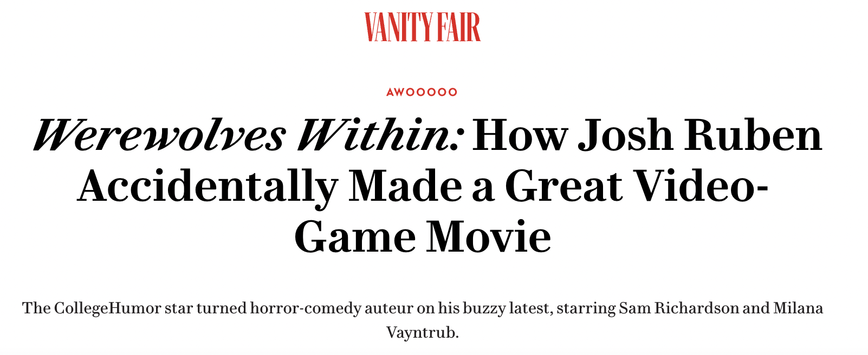Click the word Game in the headline
This screenshot has height=355, width=868.
coord(355,237)
